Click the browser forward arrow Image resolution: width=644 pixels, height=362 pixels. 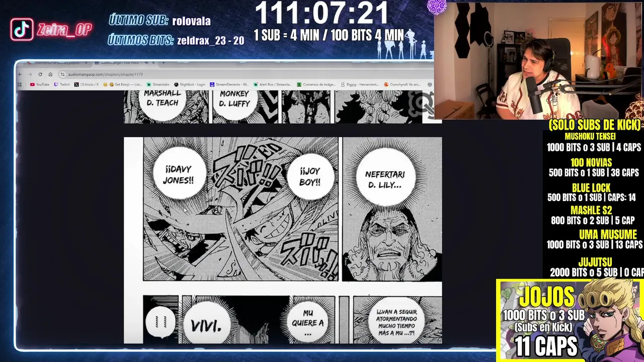(x=30, y=74)
